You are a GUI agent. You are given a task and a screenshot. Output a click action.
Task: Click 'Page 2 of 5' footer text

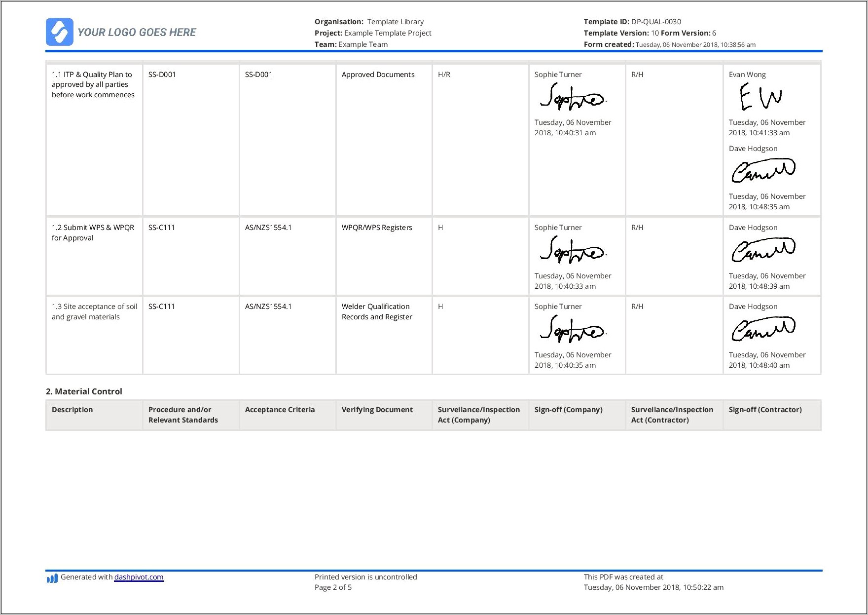[x=333, y=587]
